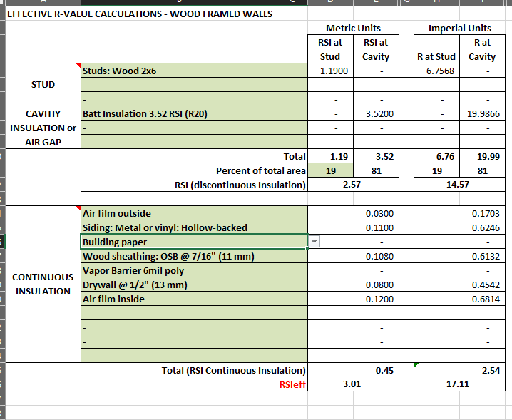Viewport: 512px width, 420px height.
Task: Click the red 'RSIeff' label
Action: 292,384
